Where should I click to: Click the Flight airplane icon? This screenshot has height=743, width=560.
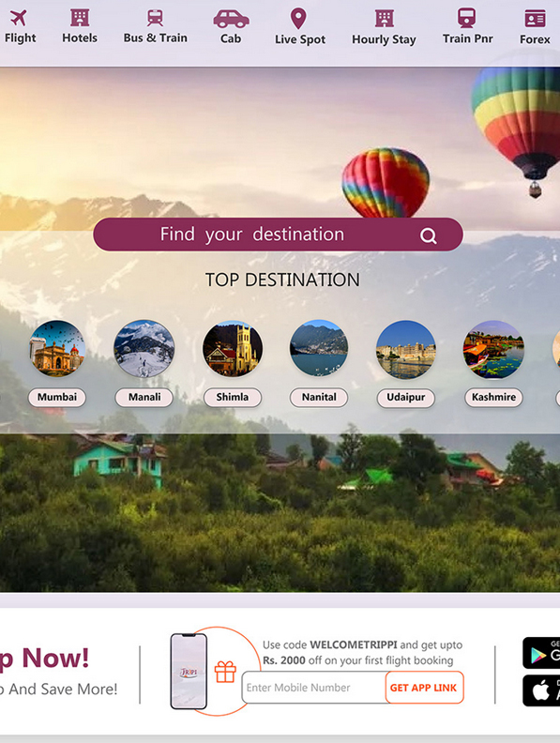18,19
